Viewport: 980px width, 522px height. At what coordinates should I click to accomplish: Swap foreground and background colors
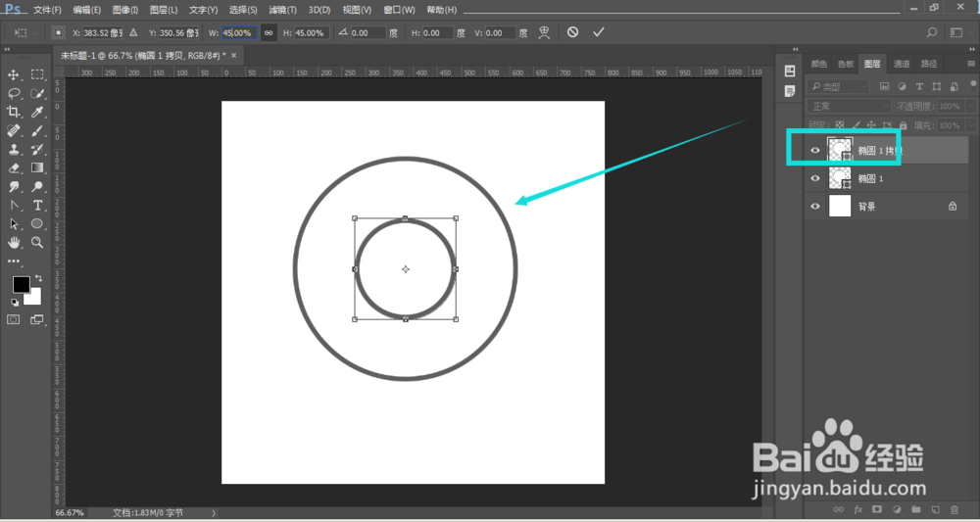(x=39, y=278)
